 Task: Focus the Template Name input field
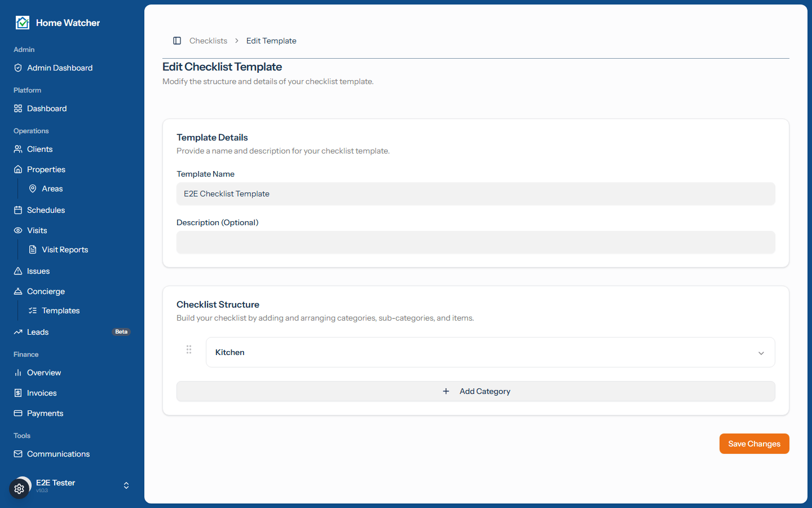pyautogui.click(x=476, y=194)
